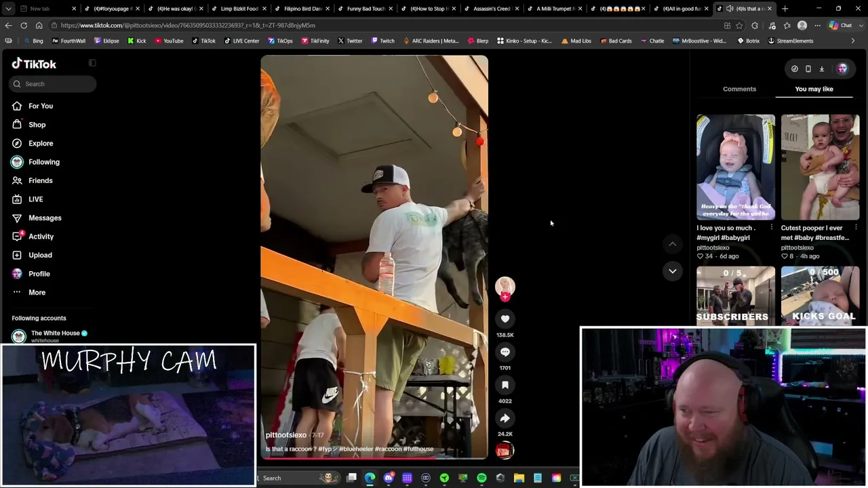Click the TikTok coins icon in top pill
This screenshot has width=868, height=488.
pyautogui.click(x=794, y=68)
